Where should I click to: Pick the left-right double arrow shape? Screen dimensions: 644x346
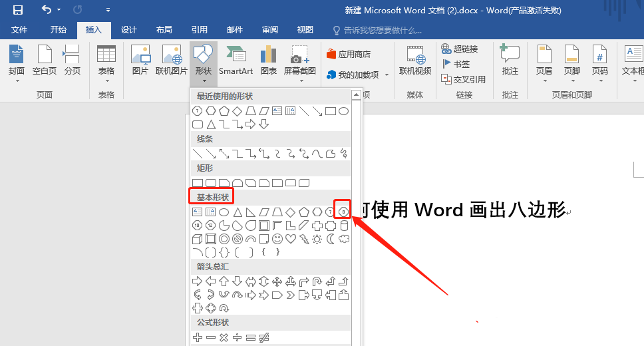[x=251, y=281]
